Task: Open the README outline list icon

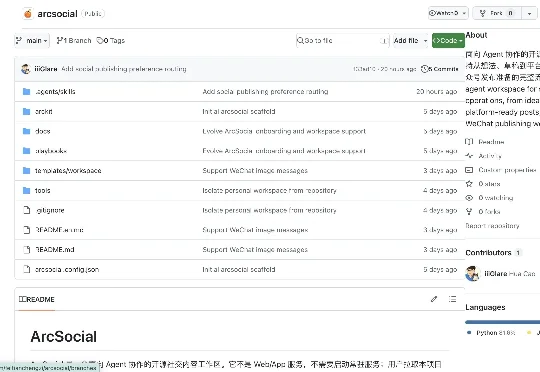Action: click(x=453, y=299)
